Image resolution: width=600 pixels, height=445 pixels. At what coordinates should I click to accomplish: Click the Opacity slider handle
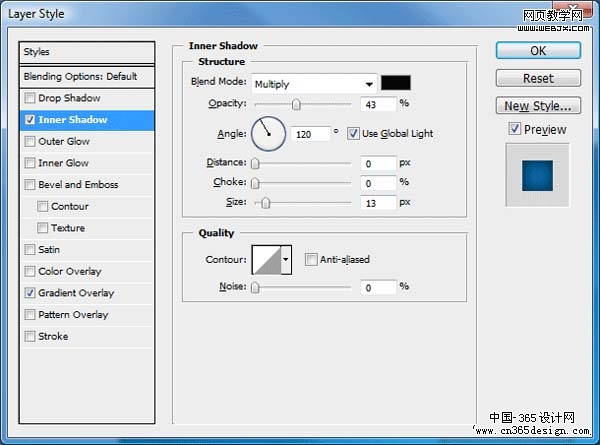[x=296, y=104]
